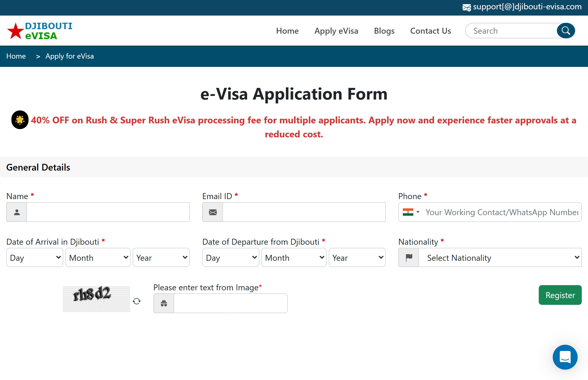
Task: Open the live chat widget
Action: tap(565, 357)
